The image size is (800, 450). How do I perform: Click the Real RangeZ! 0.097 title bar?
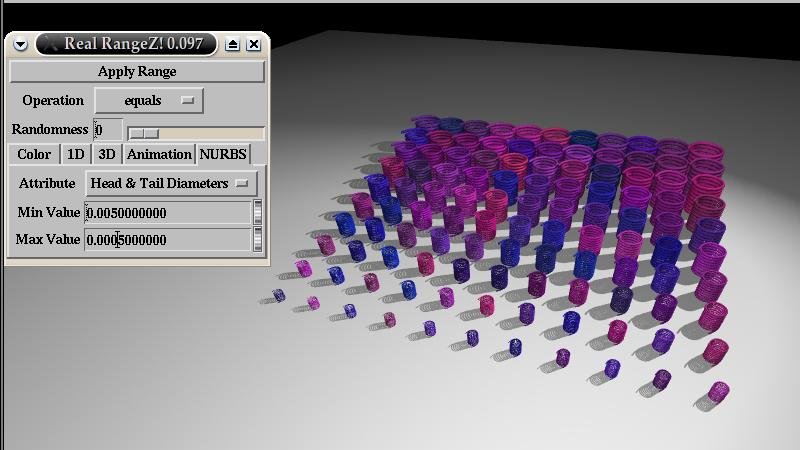(127, 44)
